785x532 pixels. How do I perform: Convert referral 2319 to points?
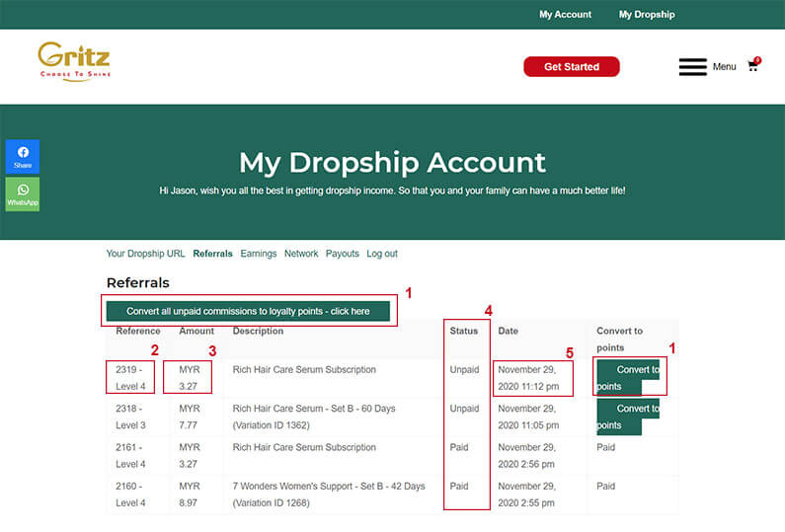pyautogui.click(x=628, y=378)
